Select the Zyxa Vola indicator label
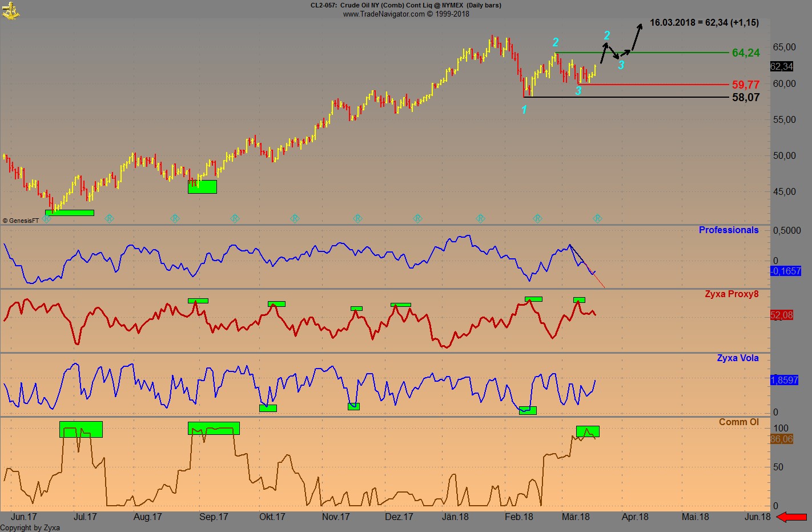 click(x=738, y=358)
